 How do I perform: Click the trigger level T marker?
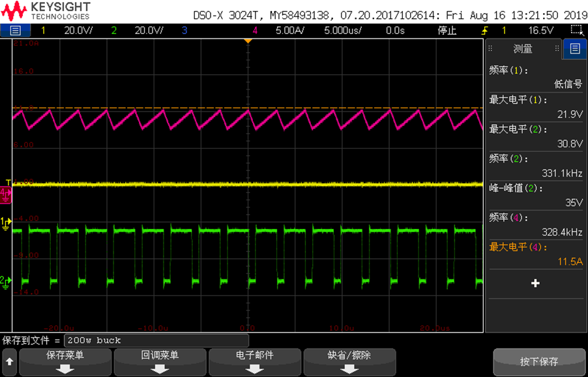[x=8, y=183]
